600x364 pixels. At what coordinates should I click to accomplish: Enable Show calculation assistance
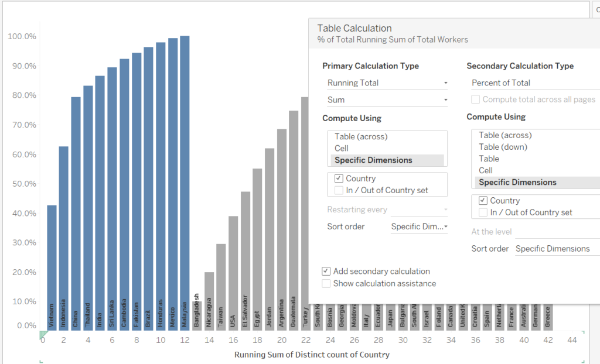(x=326, y=284)
